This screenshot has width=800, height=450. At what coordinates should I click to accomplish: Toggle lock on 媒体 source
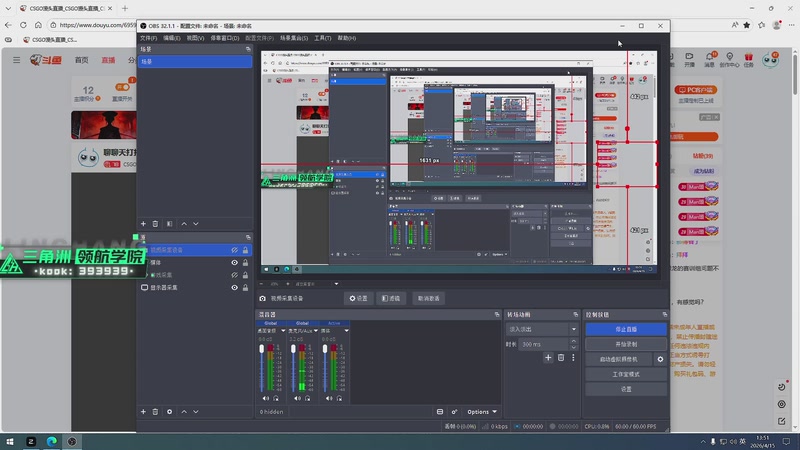245,262
